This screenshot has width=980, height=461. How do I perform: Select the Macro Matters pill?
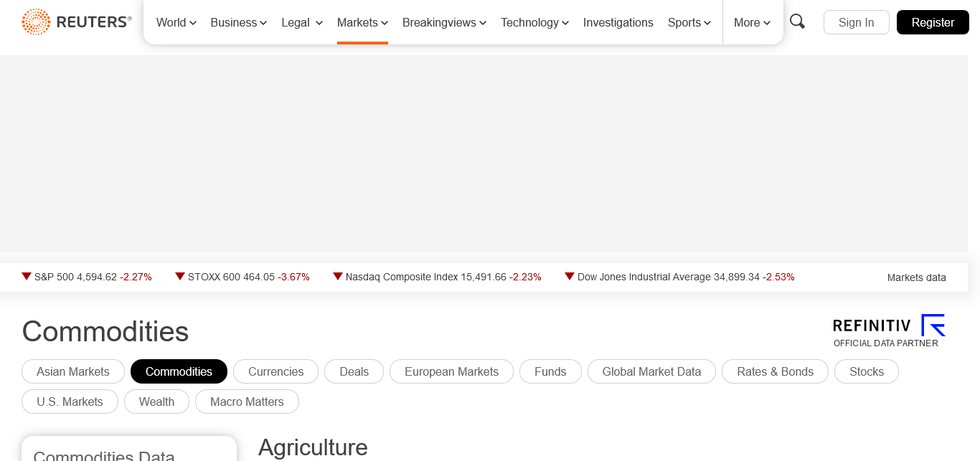pyautogui.click(x=247, y=401)
